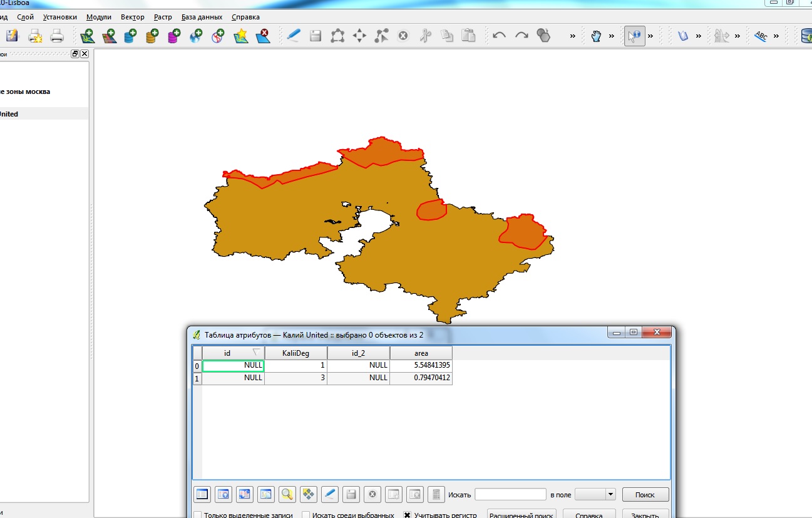Image resolution: width=812 pixels, height=518 pixels.
Task: Check 'Искать среди выбранных' option
Action: point(306,515)
